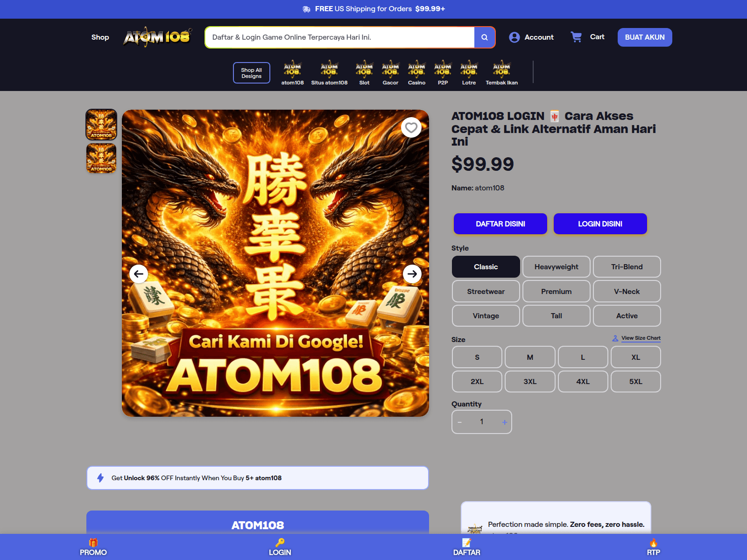The height and width of the screenshot is (560, 747).
Task: Open DAFTAR in bottom bar
Action: [467, 547]
